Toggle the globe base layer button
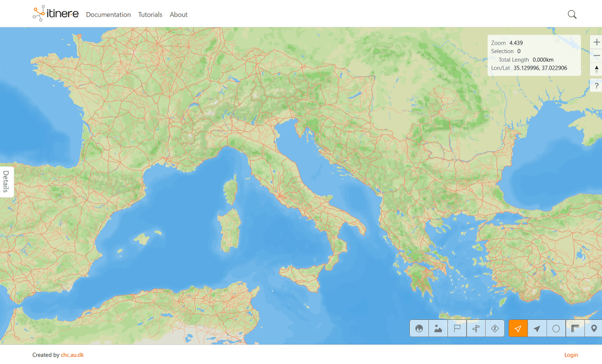The width and height of the screenshot is (602, 364). pos(419,328)
